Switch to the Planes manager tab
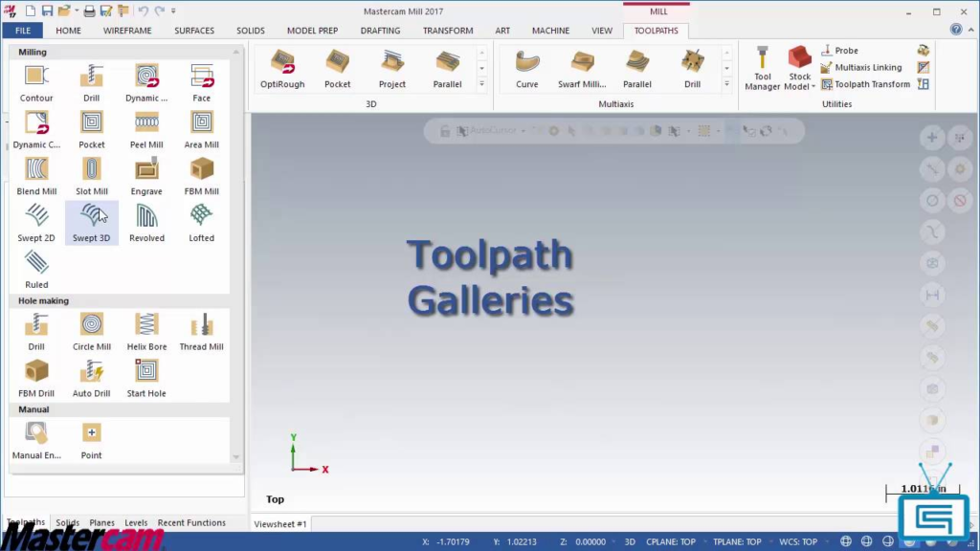The height and width of the screenshot is (551, 980). point(101,522)
